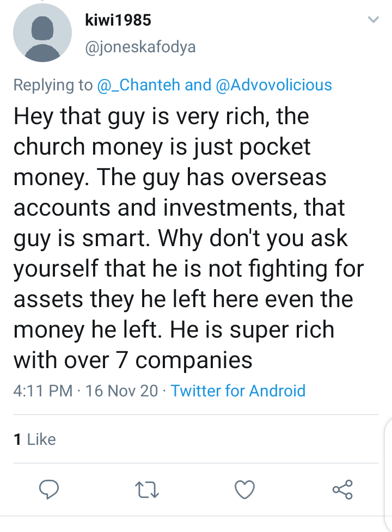Click the "Replying to" label
The image size is (392, 532).
(x=53, y=85)
